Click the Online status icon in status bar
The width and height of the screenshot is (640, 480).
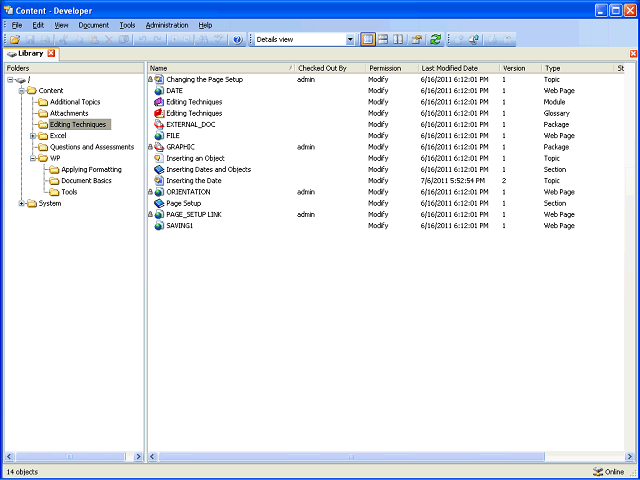click(598, 472)
